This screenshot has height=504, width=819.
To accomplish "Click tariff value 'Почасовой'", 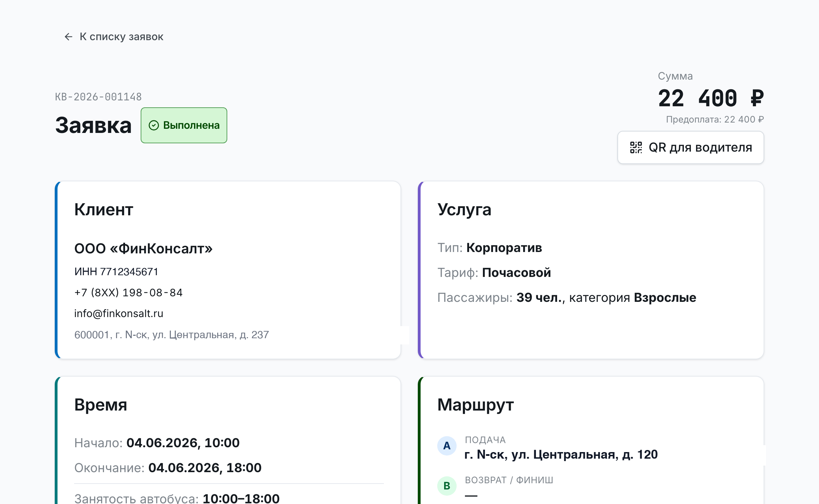I will [x=517, y=273].
